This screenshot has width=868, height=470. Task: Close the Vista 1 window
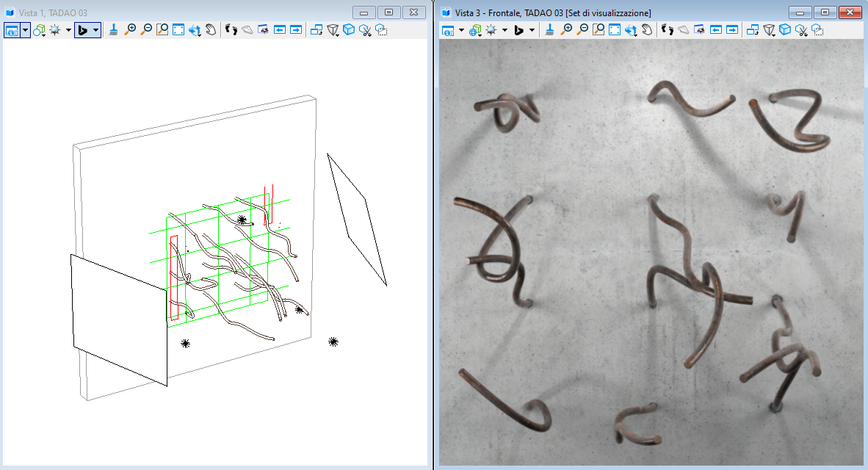[x=413, y=12]
